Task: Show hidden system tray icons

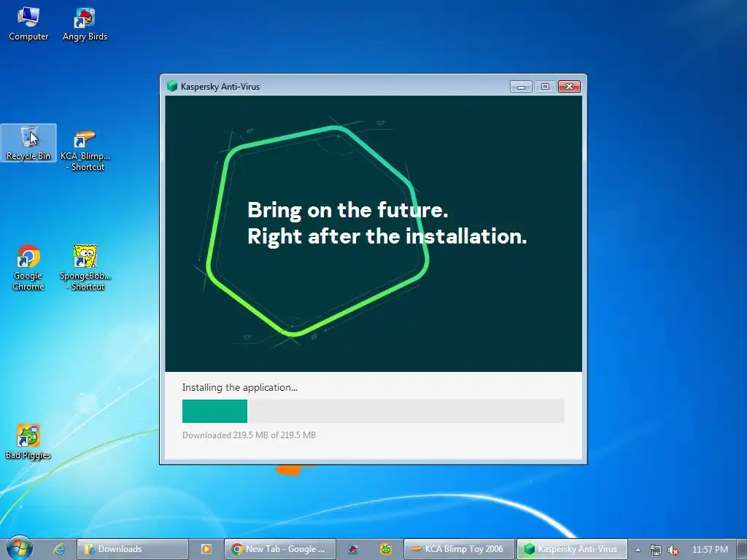Action: (638, 550)
